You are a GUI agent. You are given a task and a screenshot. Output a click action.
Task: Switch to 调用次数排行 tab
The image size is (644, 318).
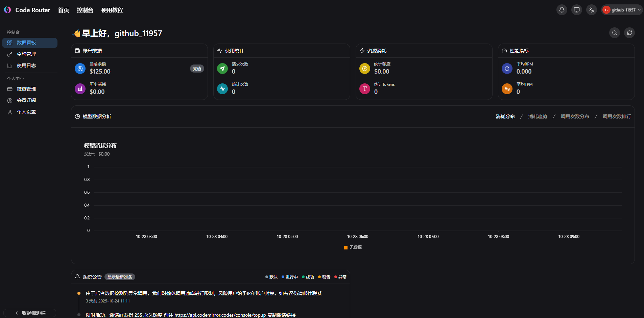pyautogui.click(x=617, y=116)
